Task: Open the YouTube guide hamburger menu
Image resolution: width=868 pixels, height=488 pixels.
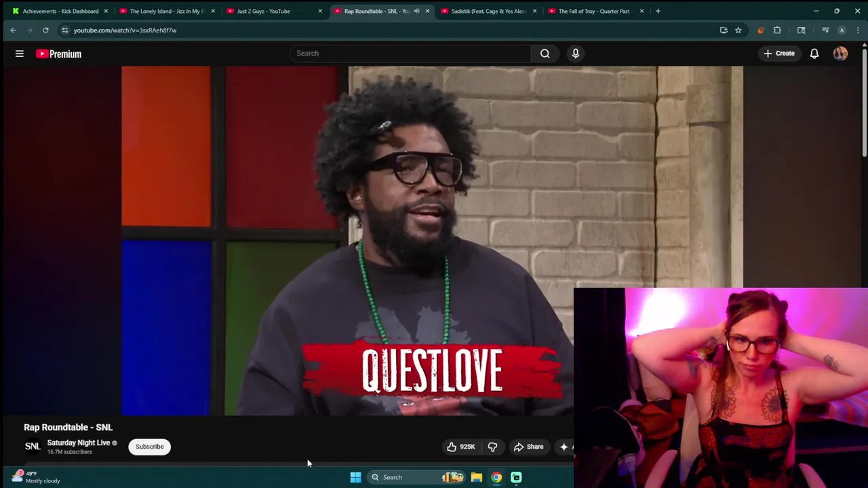Action: click(x=20, y=54)
